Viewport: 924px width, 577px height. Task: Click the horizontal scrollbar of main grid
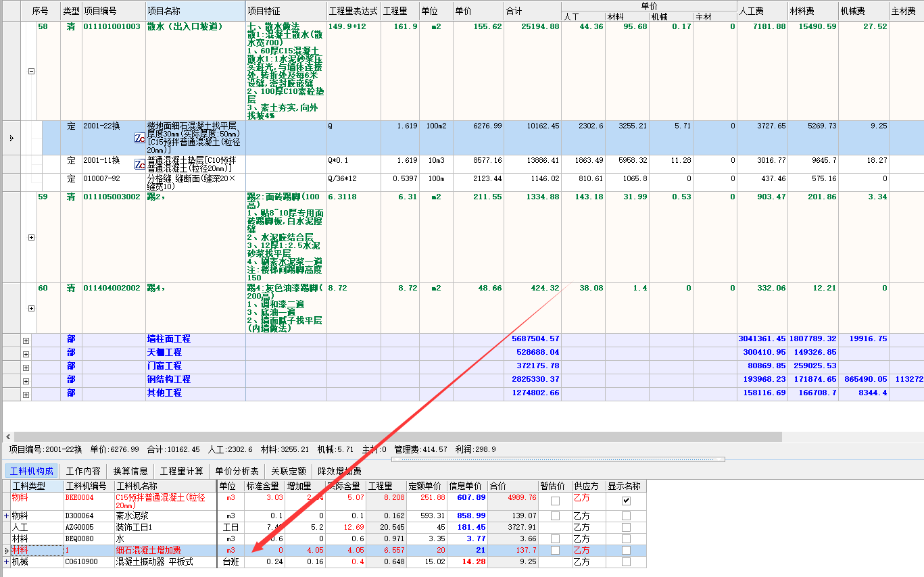pos(397,437)
